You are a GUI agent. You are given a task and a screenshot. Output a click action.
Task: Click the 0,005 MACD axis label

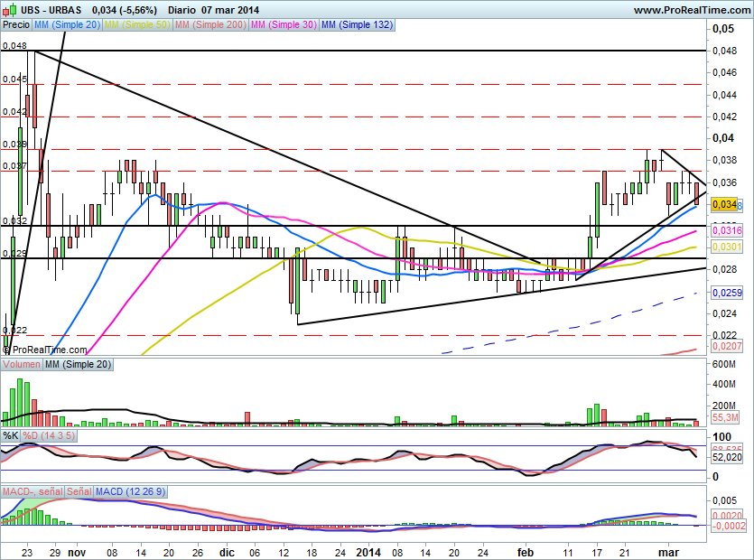[725, 500]
